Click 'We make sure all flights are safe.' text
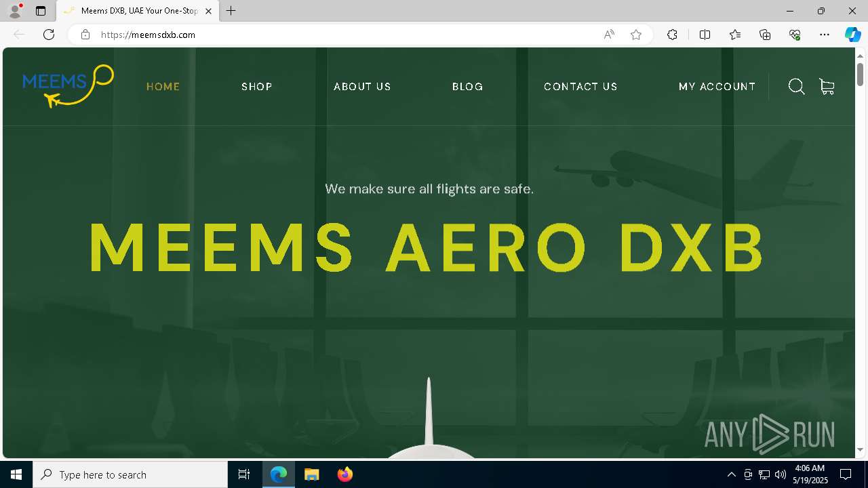The height and width of the screenshot is (488, 868). [x=429, y=188]
